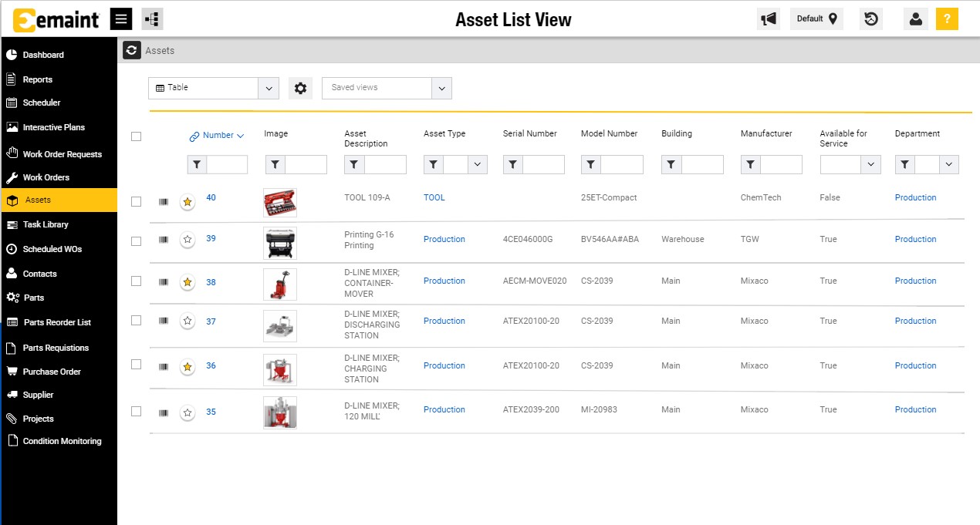Click TOOL asset type link
This screenshot has height=525, width=980.
[x=434, y=198]
